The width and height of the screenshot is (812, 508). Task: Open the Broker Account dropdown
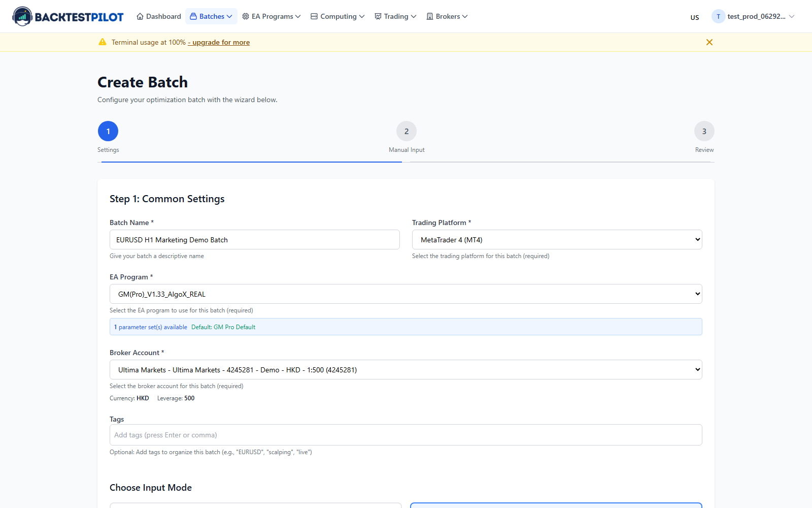[406, 370]
